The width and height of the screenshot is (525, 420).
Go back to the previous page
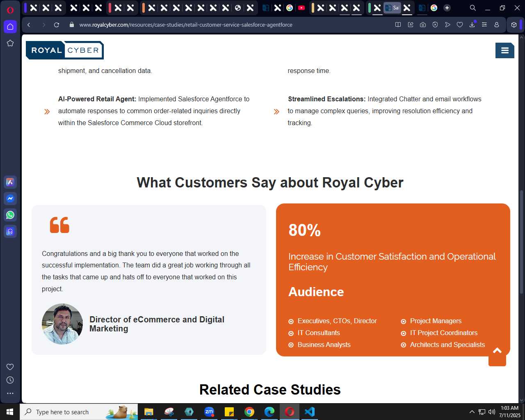[29, 25]
